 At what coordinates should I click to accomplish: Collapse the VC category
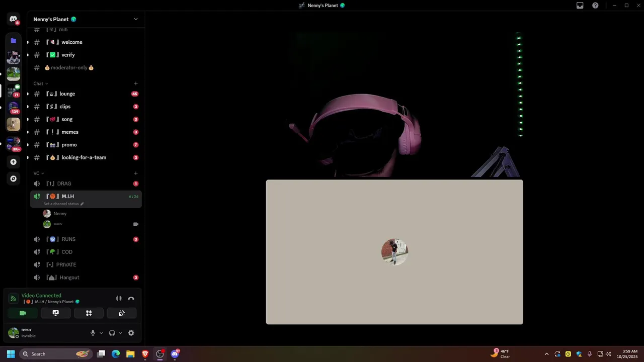39,173
